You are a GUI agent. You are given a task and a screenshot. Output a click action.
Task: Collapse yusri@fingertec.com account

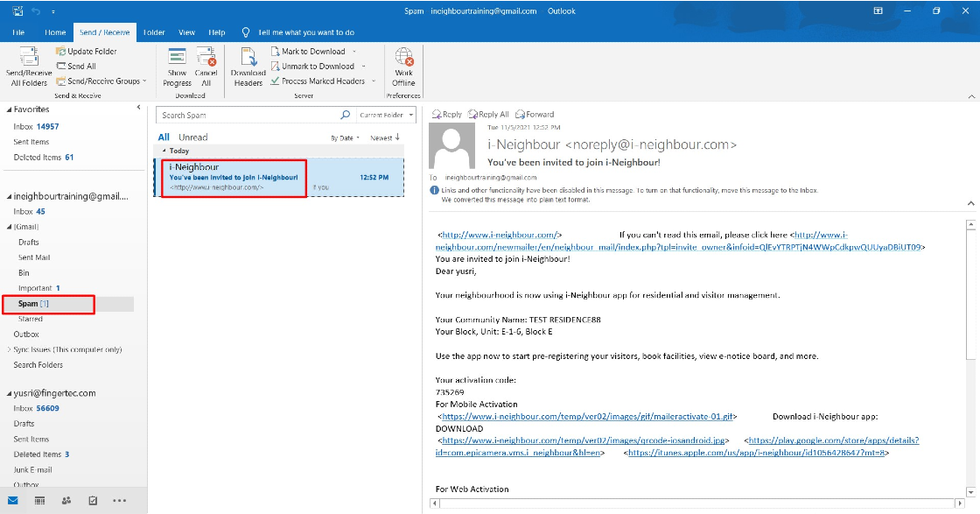tap(10, 394)
